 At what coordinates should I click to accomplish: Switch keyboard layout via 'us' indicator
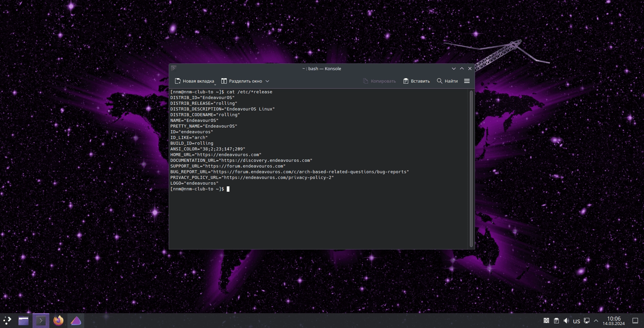pyautogui.click(x=577, y=321)
